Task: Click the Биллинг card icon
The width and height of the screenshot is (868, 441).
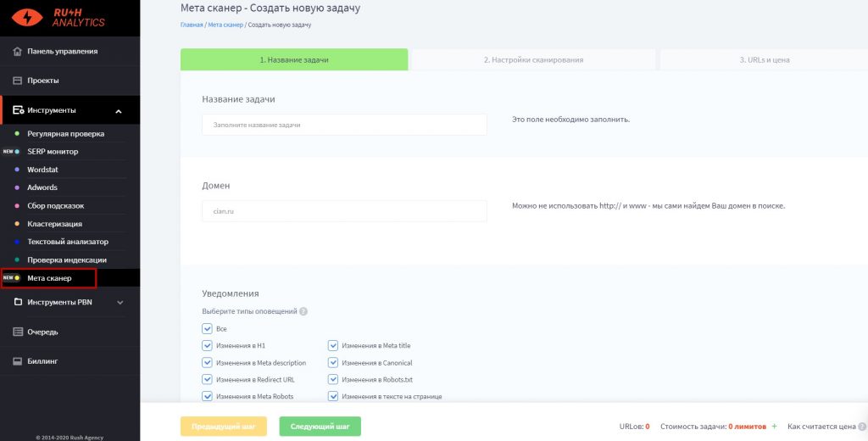Action: [18, 361]
